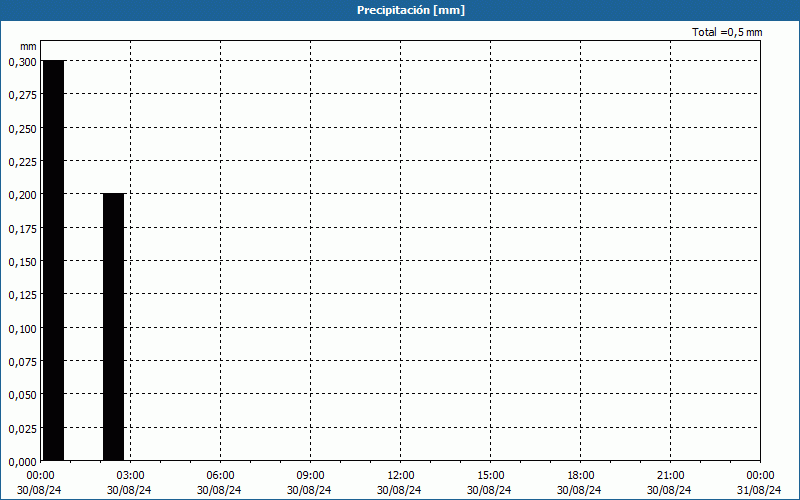The height and width of the screenshot is (500, 800).
Task: Click the 18:00 time axis label
Action: [x=581, y=476]
